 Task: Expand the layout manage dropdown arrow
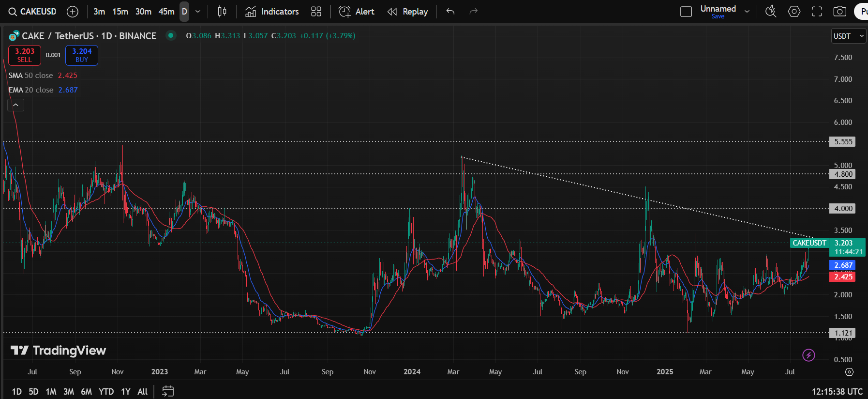coord(747,12)
